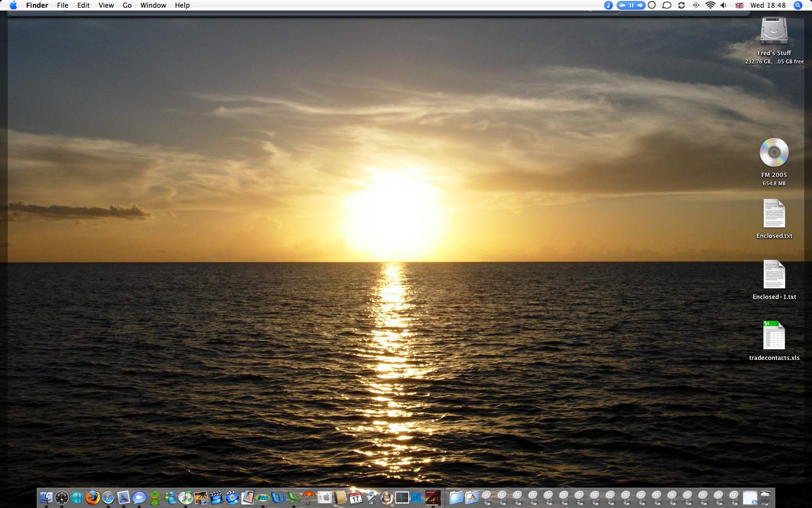Viewport: 812px width, 508px height.
Task: Open the volume speaker menu
Action: [724, 5]
